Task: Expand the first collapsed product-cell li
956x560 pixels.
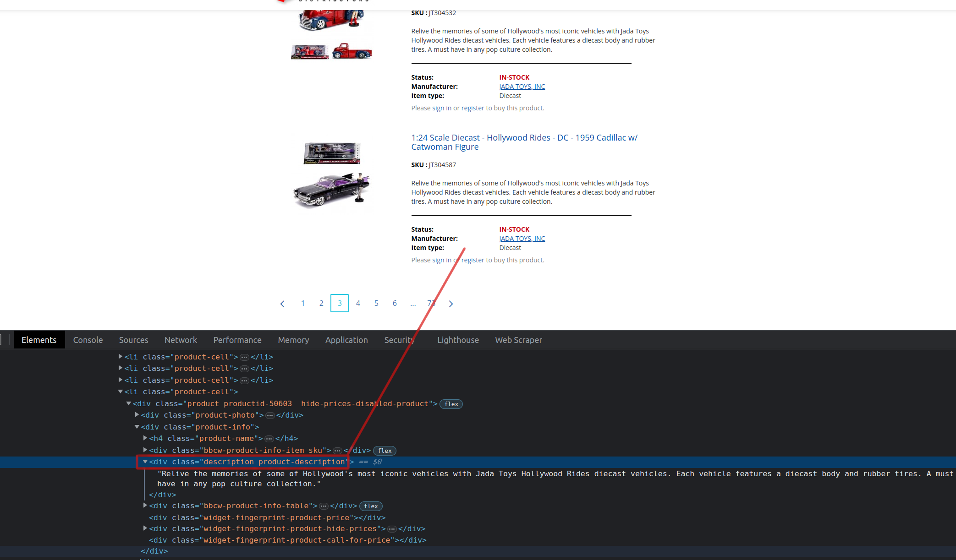Action: 121,357
